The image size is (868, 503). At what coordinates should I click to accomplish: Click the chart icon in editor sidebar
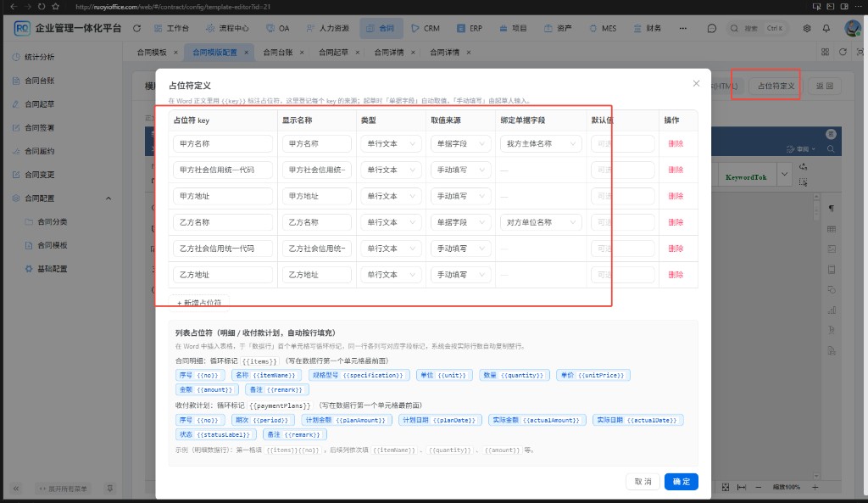(x=832, y=310)
